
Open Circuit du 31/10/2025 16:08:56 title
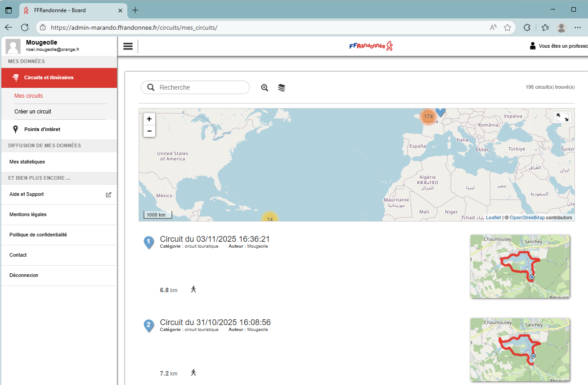coord(215,322)
